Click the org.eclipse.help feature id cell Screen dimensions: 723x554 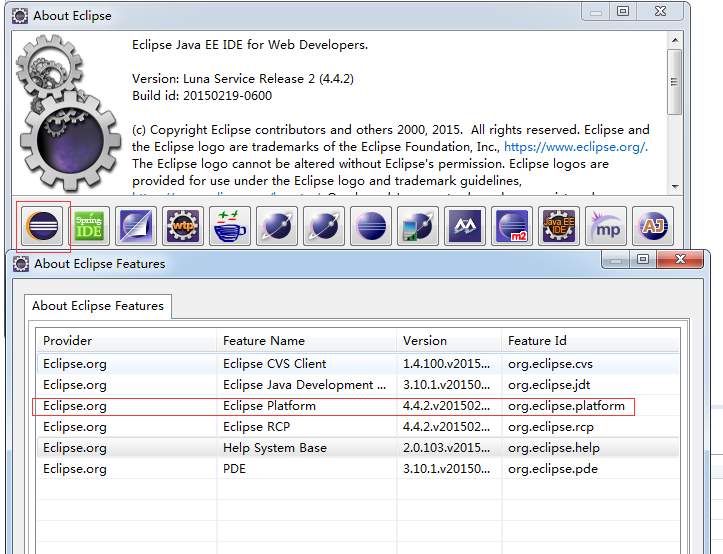point(554,448)
